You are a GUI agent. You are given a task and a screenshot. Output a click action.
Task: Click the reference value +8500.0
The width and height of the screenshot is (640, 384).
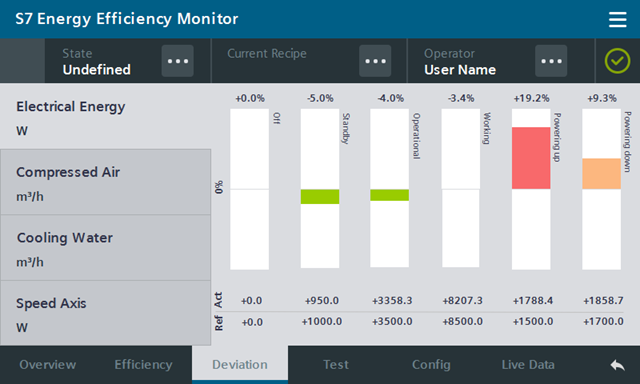[462, 322]
